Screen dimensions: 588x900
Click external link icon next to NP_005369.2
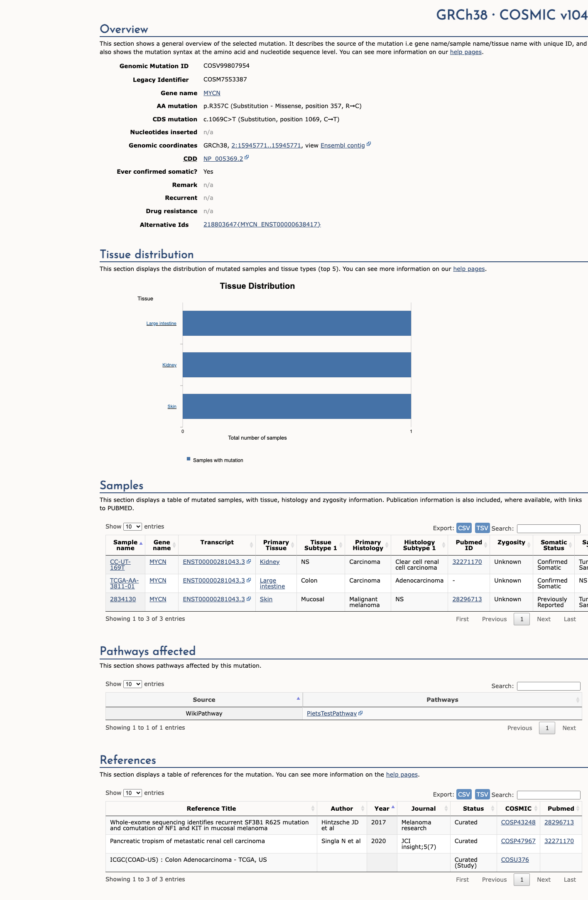(247, 157)
